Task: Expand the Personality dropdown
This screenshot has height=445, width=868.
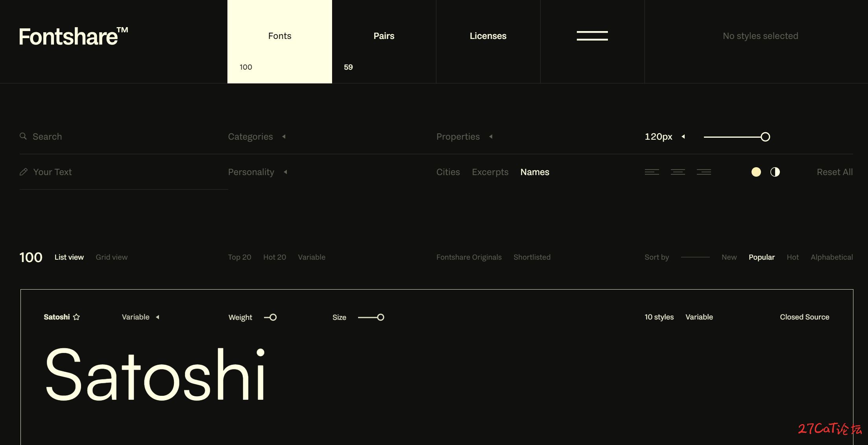Action: pos(258,172)
